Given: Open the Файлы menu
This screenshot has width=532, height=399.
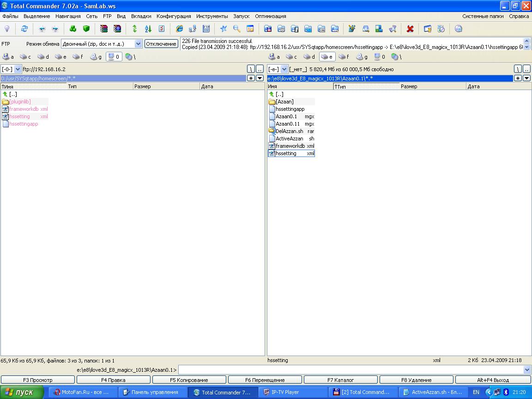Looking at the screenshot, I should point(11,16).
